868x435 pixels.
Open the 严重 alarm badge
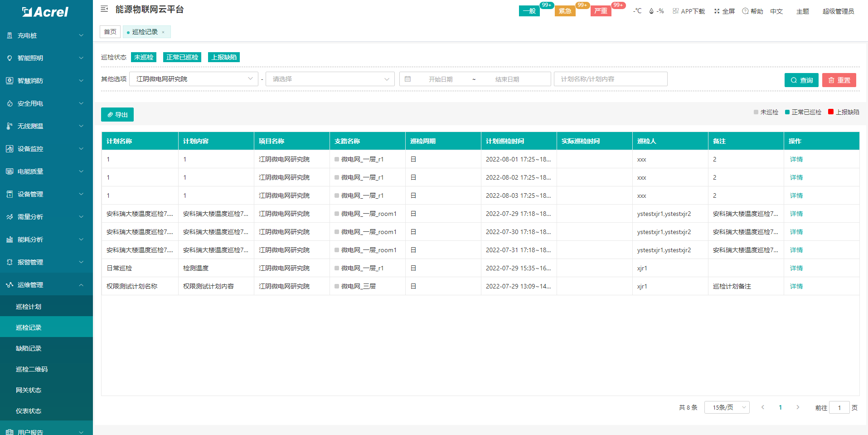[601, 11]
